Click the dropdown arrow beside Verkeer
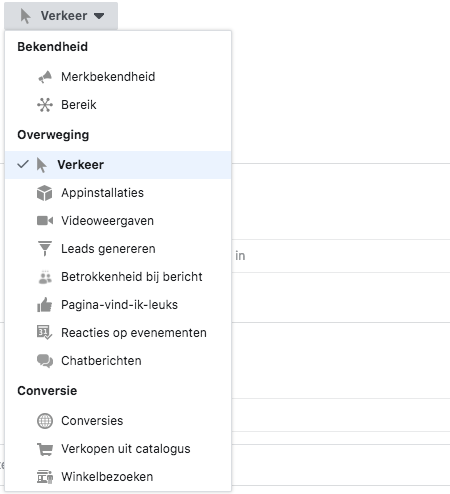 [99, 16]
